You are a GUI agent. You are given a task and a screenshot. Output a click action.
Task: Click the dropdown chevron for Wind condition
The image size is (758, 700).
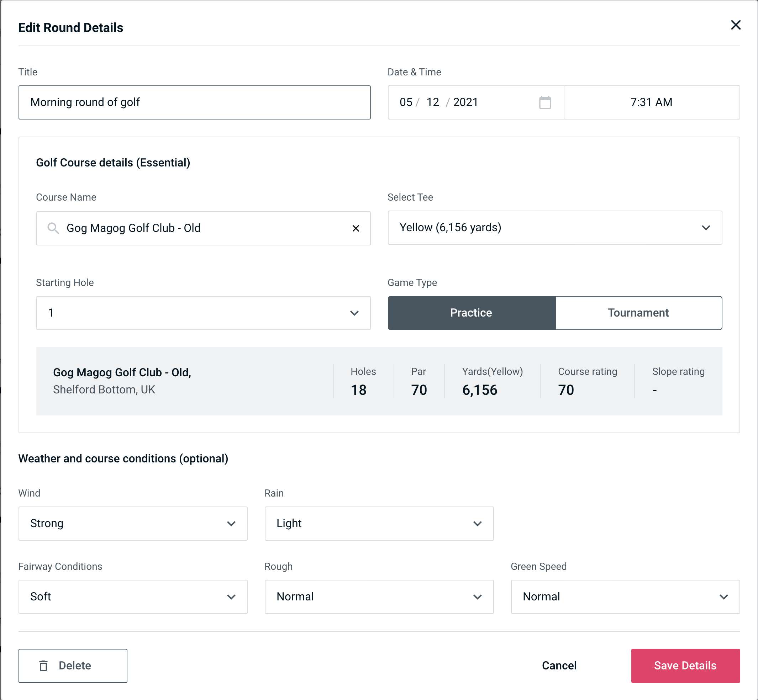coord(231,523)
